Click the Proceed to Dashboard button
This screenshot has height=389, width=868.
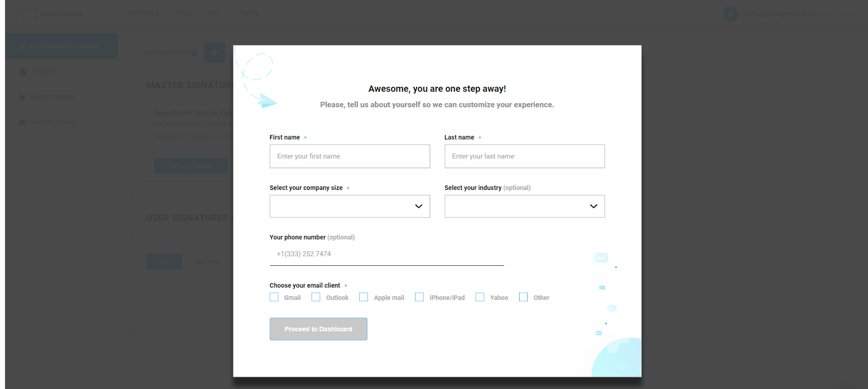coord(318,329)
